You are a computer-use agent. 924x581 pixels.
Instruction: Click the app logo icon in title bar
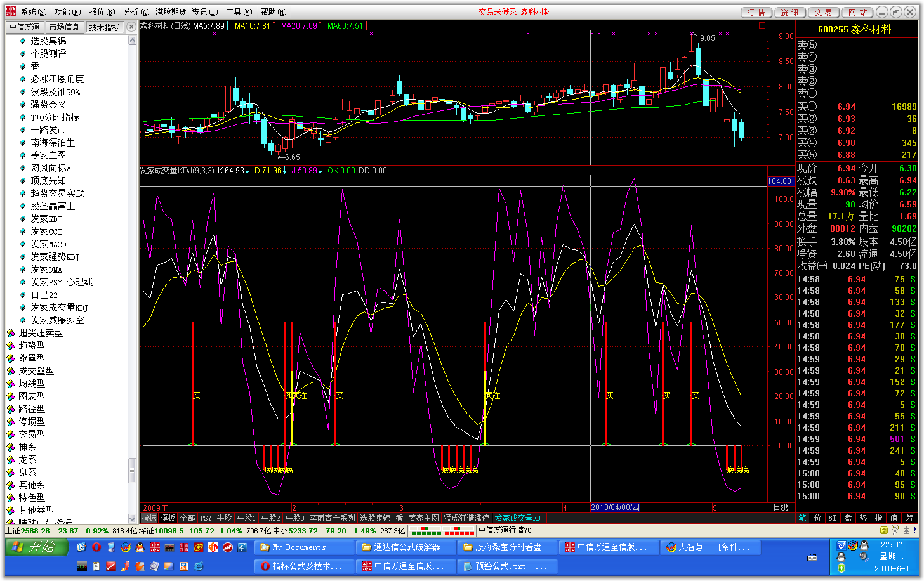click(11, 11)
